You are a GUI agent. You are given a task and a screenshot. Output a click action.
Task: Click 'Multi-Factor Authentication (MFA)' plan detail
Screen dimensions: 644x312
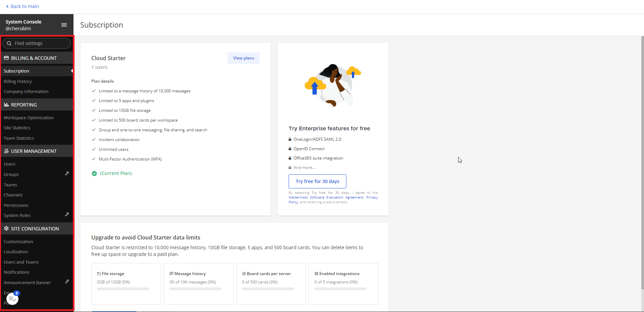tap(130, 159)
